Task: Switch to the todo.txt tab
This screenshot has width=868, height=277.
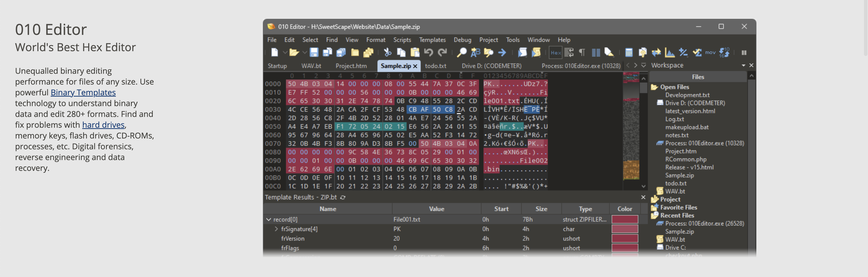Action: click(435, 66)
